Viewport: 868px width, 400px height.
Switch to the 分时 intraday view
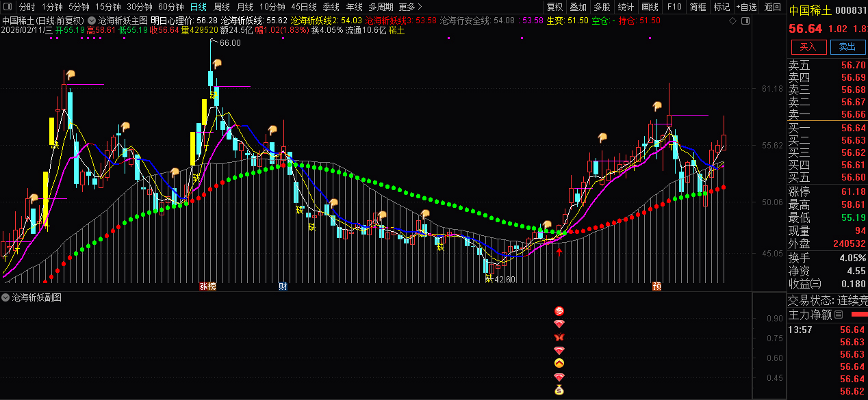[x=27, y=7]
